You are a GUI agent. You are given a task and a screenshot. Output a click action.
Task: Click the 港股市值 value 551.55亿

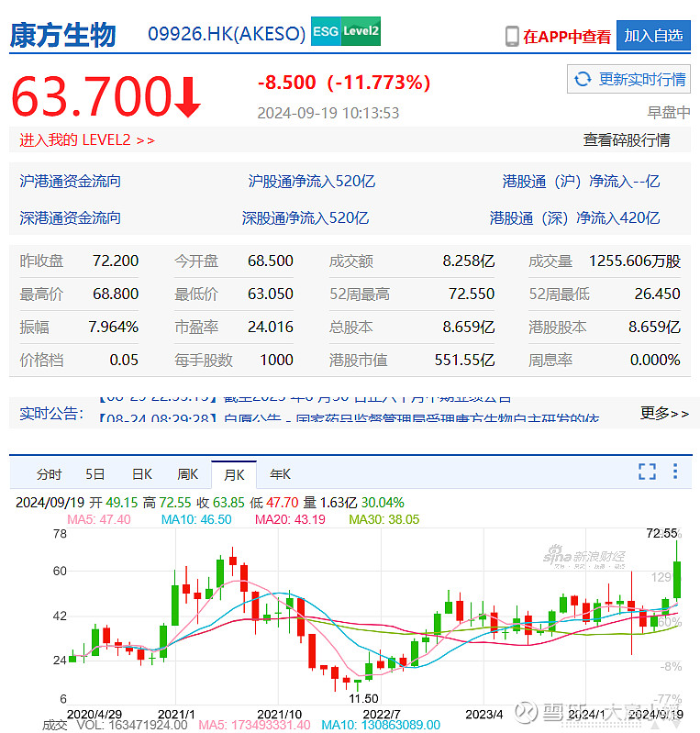point(464,360)
